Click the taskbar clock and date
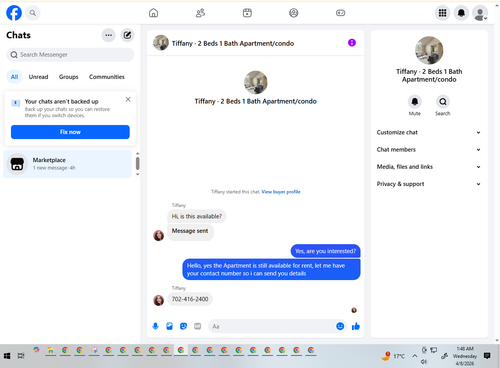The image size is (500, 368). point(465,356)
